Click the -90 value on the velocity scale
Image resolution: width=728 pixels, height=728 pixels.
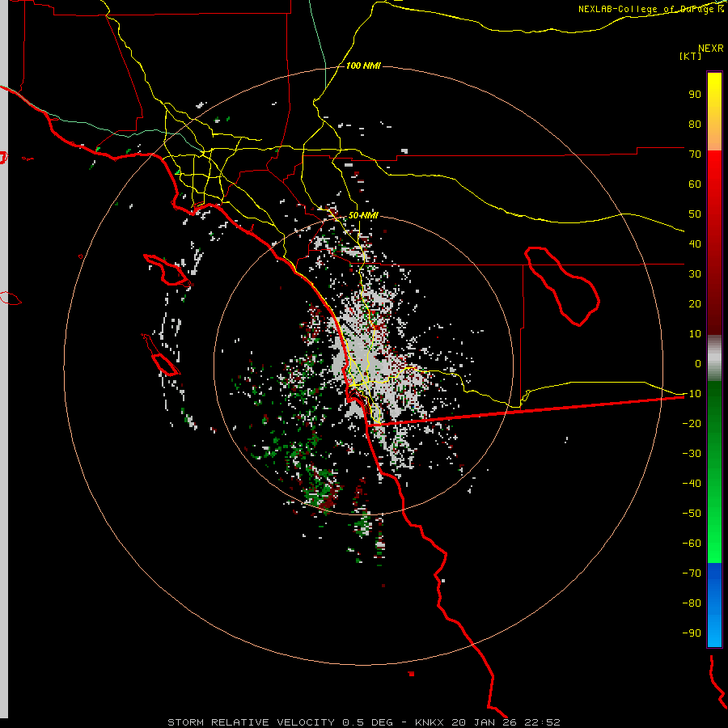click(692, 633)
